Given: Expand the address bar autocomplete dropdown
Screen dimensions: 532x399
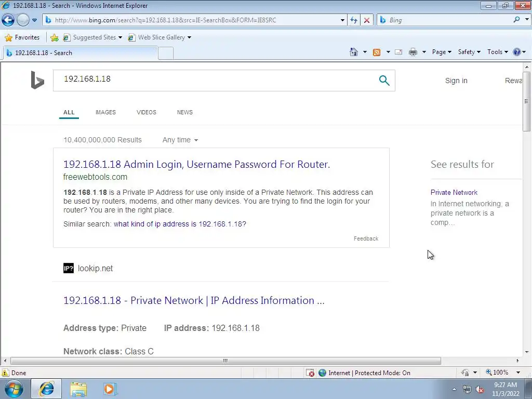Looking at the screenshot, I should pos(342,20).
